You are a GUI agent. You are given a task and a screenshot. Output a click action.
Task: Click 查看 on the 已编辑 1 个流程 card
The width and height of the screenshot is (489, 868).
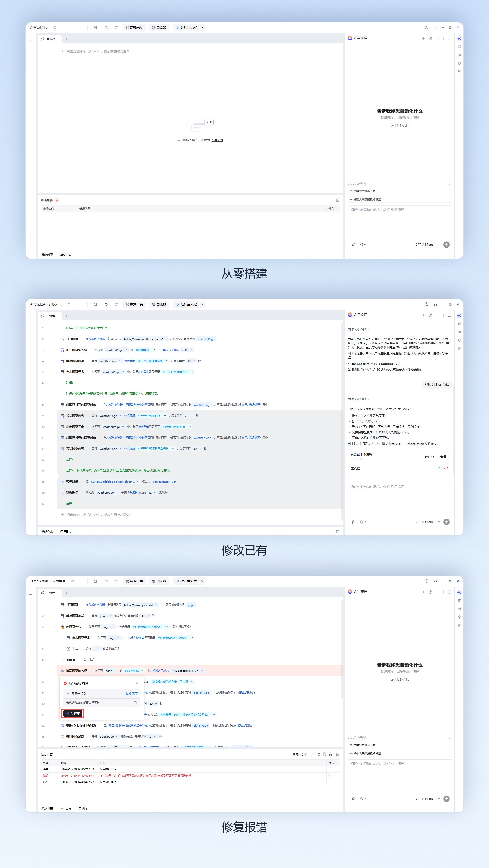[x=443, y=457]
